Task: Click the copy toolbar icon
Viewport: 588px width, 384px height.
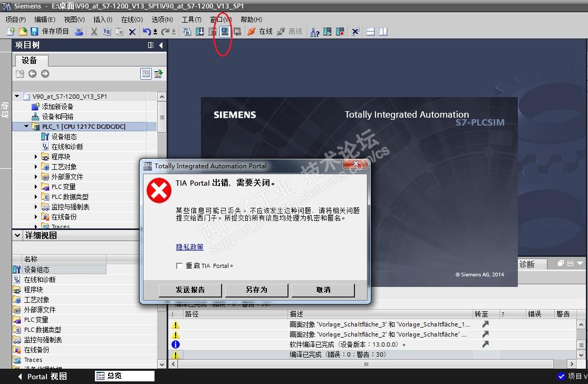Action: (107, 32)
